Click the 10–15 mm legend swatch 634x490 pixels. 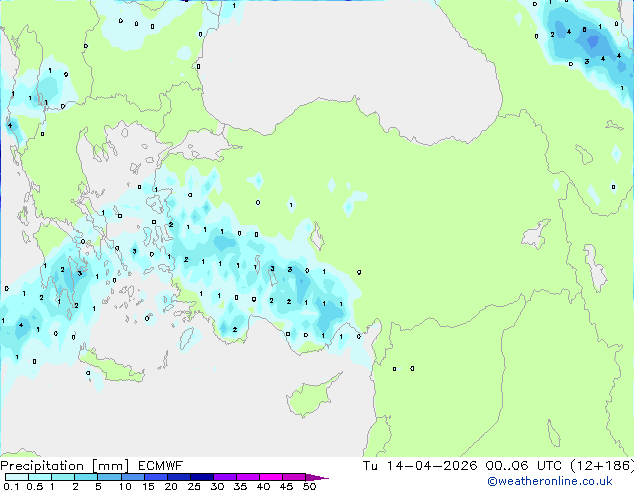(132, 477)
